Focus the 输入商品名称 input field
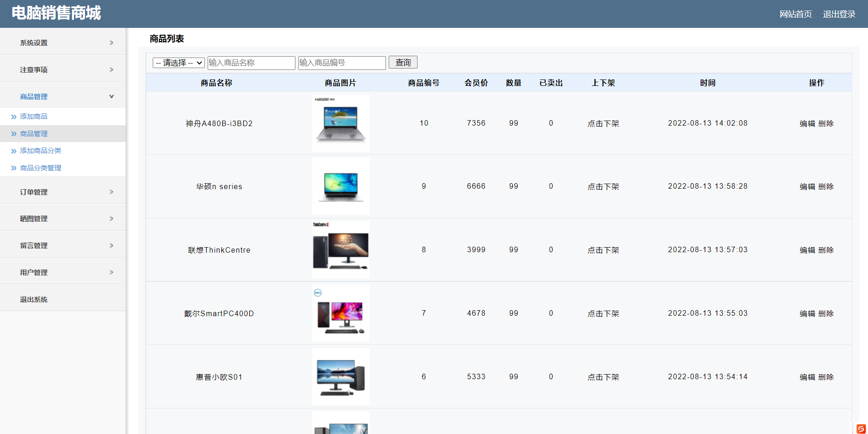 pyautogui.click(x=251, y=63)
